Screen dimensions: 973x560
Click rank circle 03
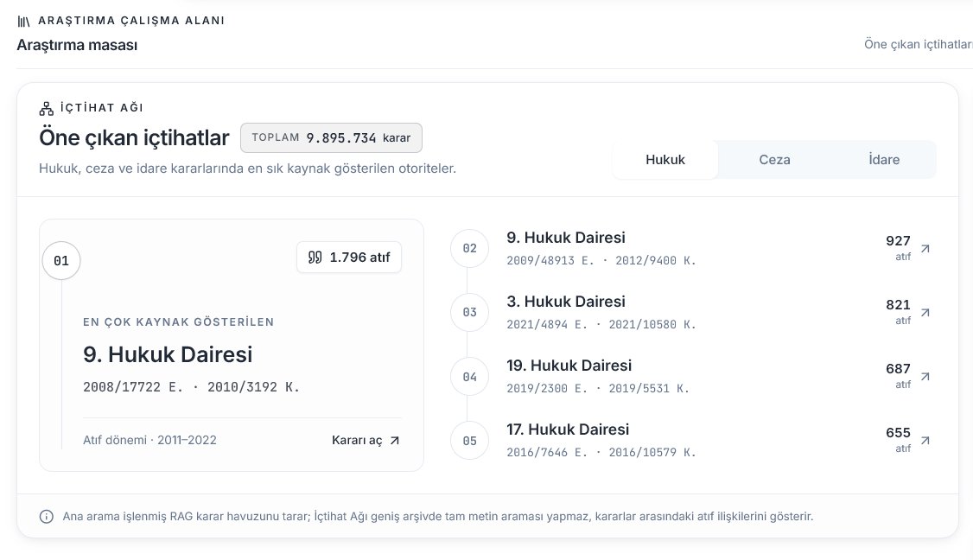[x=470, y=312]
